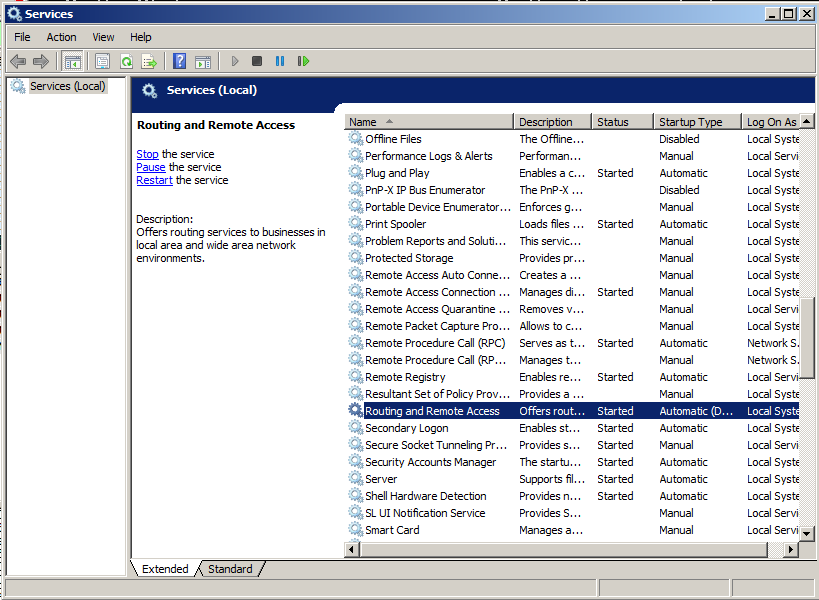Click the Restart the service link

tap(154, 180)
